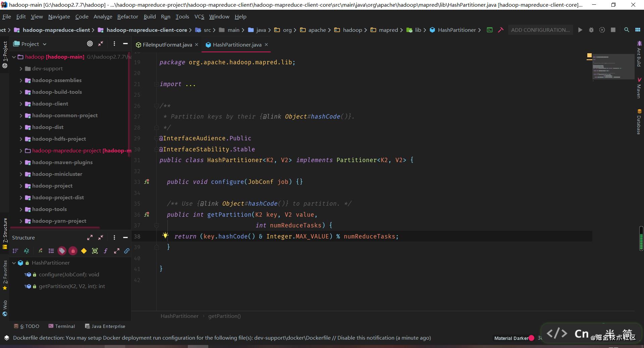Open the Refactor menu
The image size is (644, 348).
click(x=127, y=16)
